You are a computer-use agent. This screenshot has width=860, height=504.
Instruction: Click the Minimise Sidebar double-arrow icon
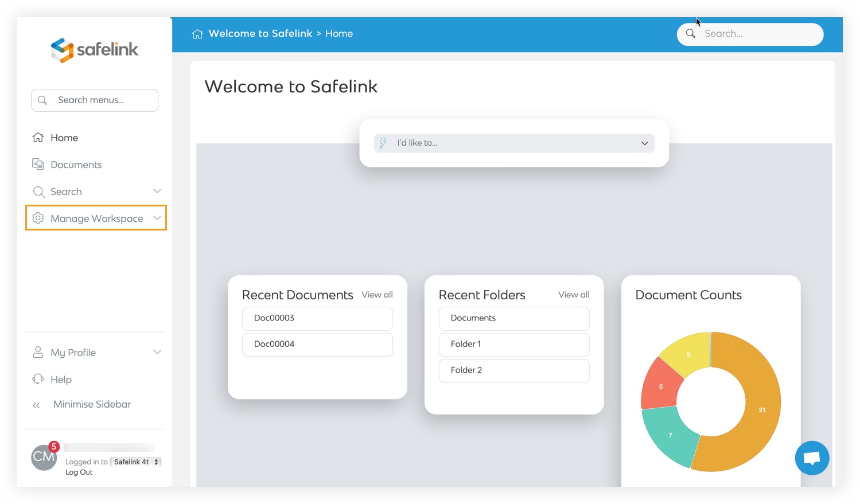tap(36, 405)
